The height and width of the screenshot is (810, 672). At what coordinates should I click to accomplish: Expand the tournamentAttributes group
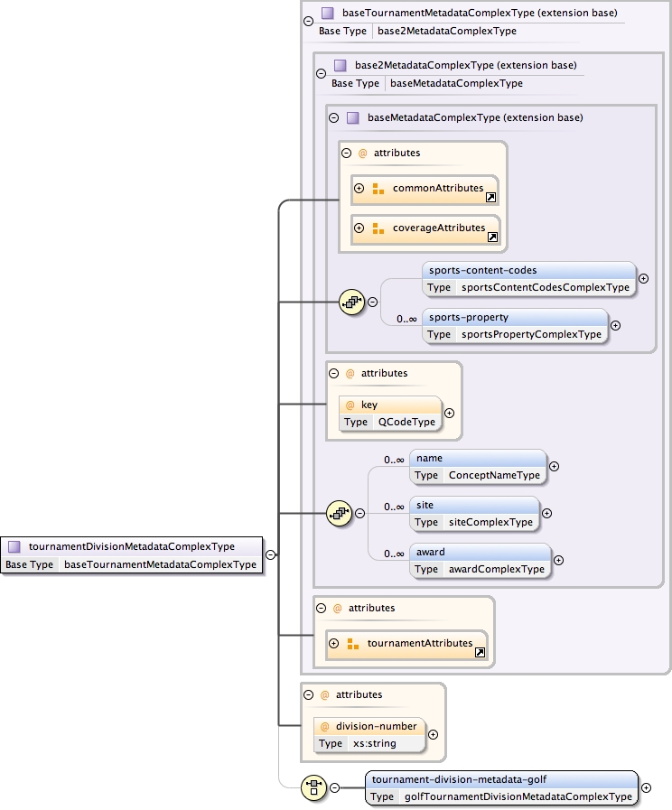click(x=333, y=643)
